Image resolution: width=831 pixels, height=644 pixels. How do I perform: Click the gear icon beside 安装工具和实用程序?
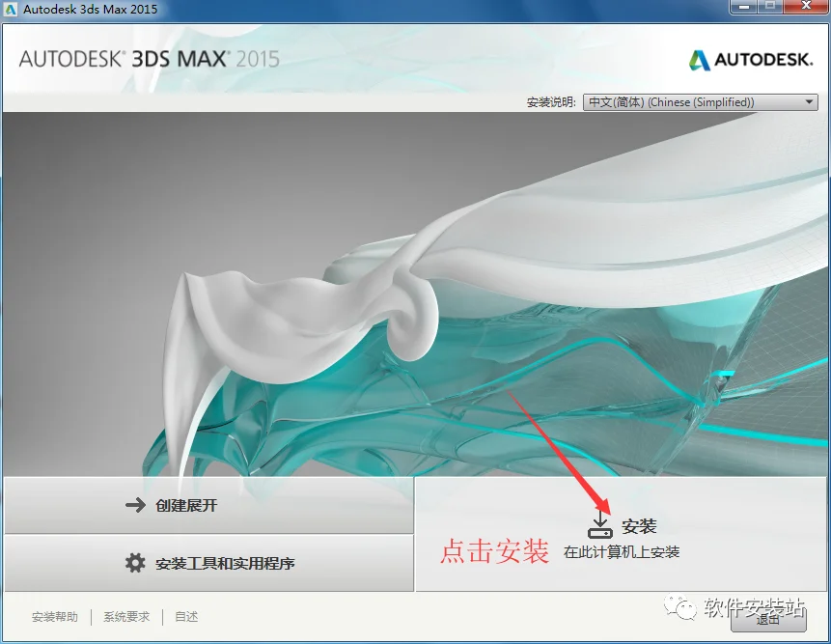(x=135, y=563)
